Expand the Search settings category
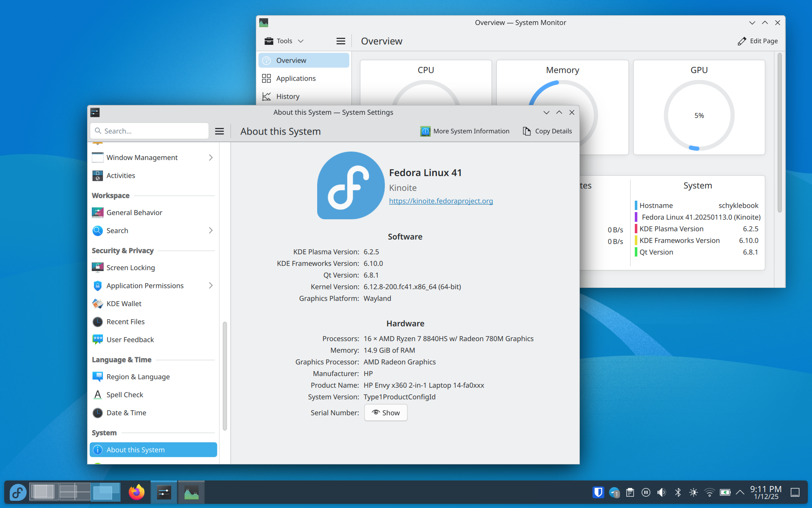The width and height of the screenshot is (812, 508). 211,230
